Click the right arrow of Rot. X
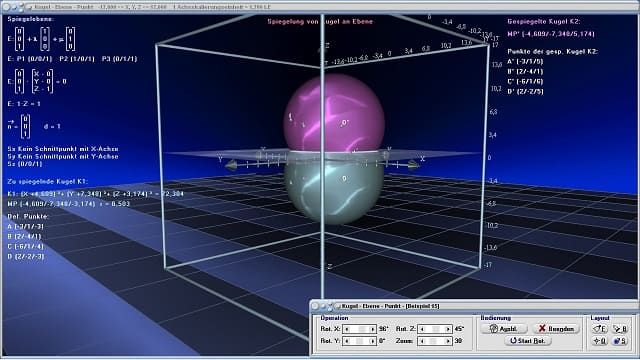 tap(372, 329)
